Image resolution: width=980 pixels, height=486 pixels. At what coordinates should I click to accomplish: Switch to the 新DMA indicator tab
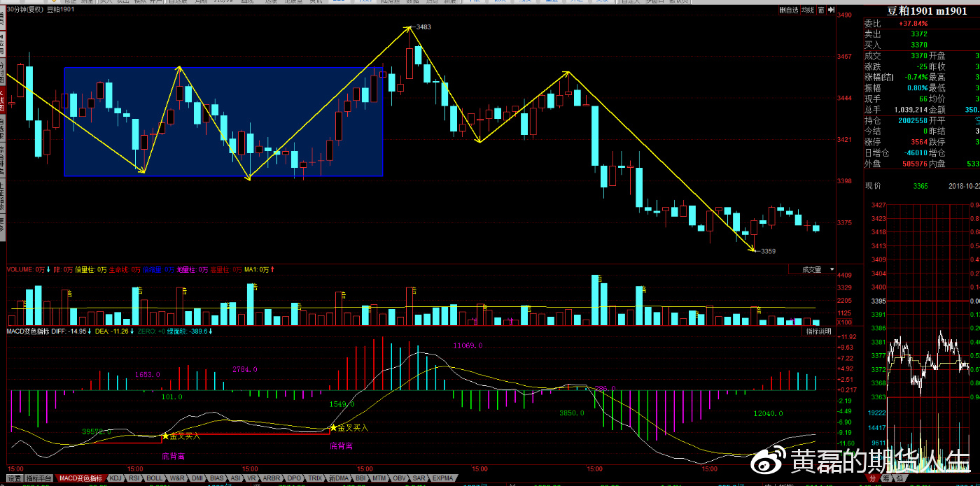[339, 479]
